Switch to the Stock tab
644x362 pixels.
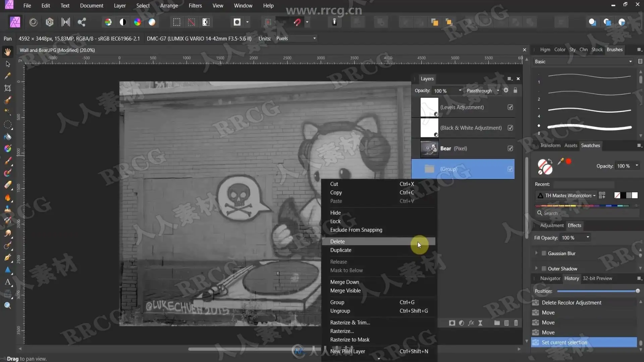pyautogui.click(x=597, y=50)
